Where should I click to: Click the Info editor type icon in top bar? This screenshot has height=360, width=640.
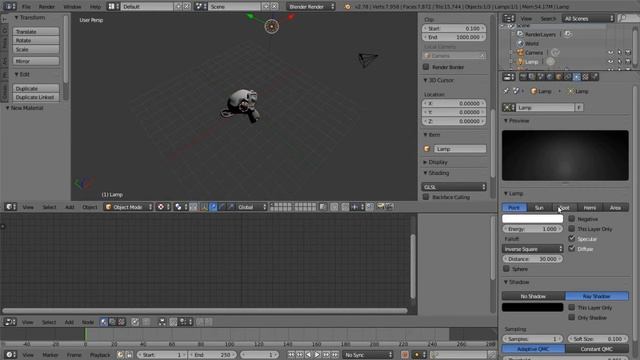[10, 7]
